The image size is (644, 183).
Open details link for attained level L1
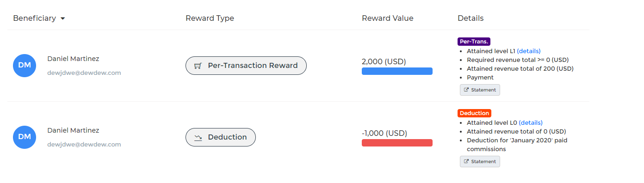click(x=529, y=51)
